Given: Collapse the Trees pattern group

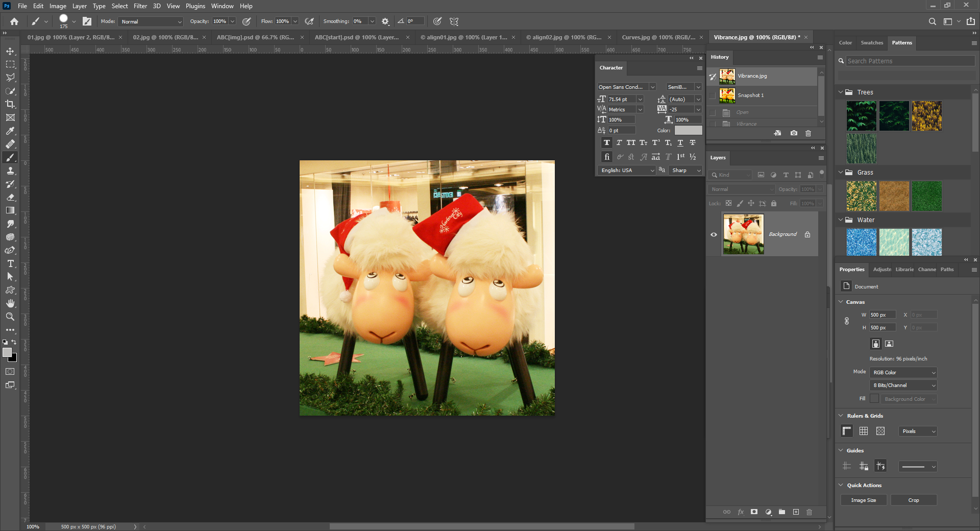Looking at the screenshot, I should click(841, 92).
